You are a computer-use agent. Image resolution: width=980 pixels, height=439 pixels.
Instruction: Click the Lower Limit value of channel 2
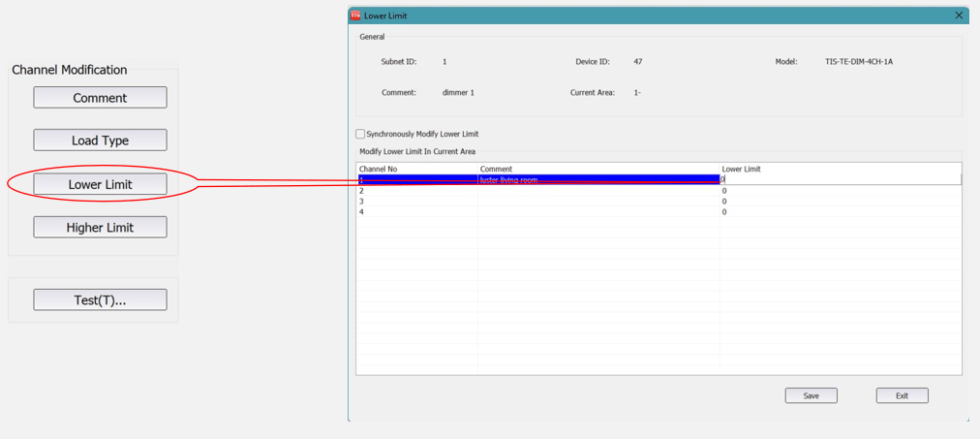pyautogui.click(x=725, y=191)
